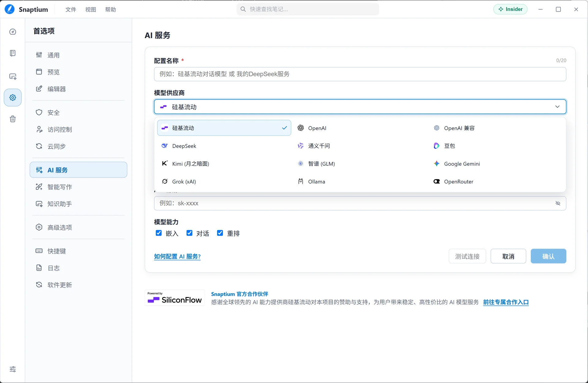The image size is (588, 383).
Task: Go to 日志 preferences section
Action: pyautogui.click(x=78, y=268)
